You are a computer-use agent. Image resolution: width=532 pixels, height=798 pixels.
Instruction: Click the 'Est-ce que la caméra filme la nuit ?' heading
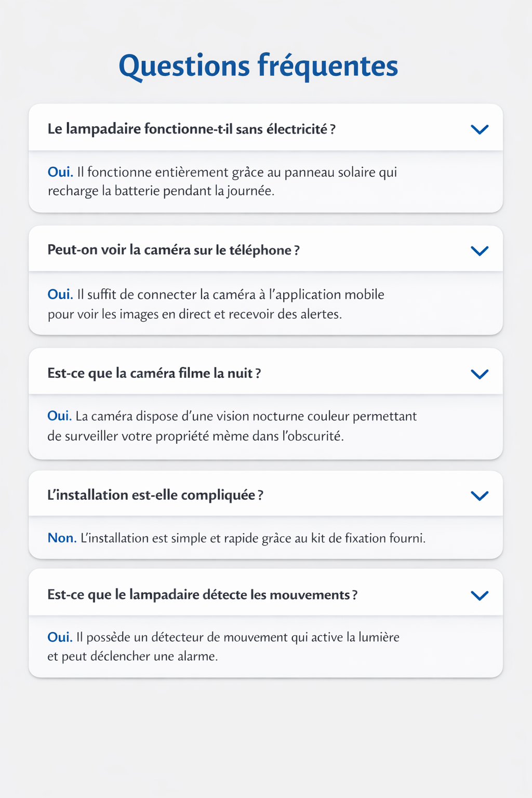(154, 373)
